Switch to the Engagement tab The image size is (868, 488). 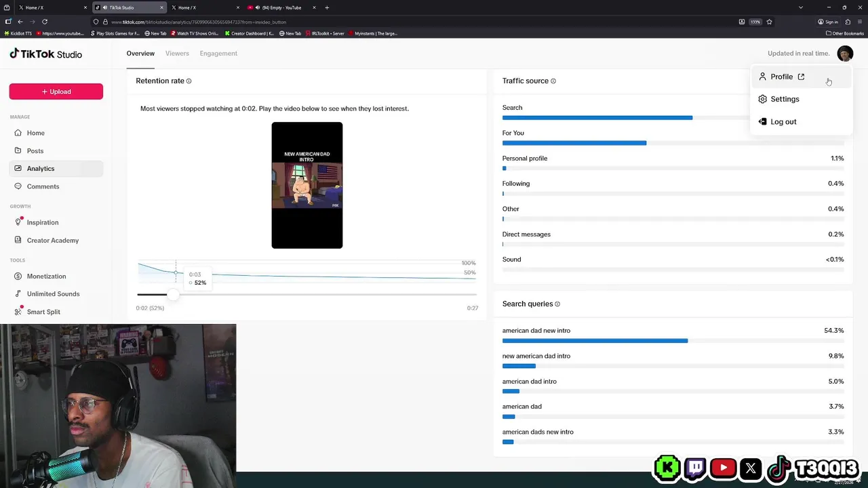pos(218,54)
